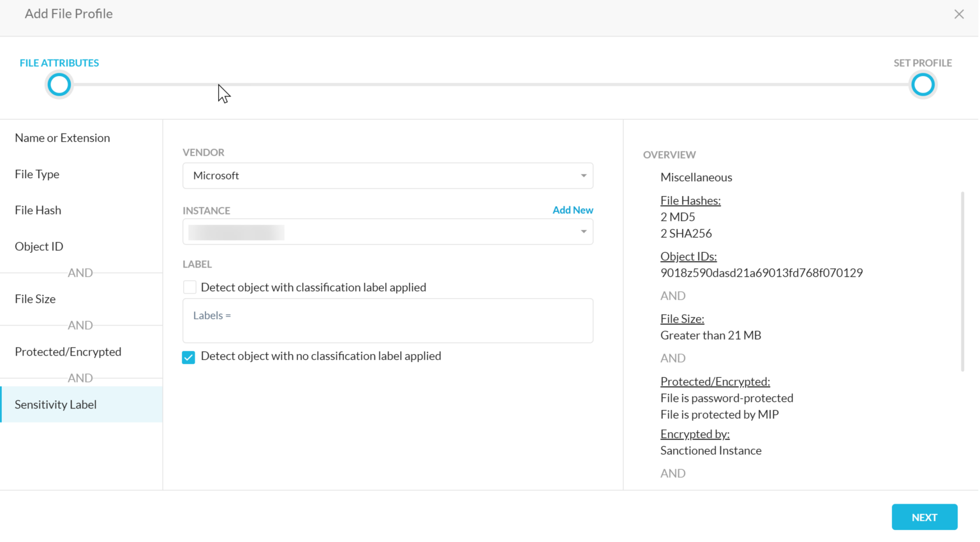The width and height of the screenshot is (980, 542).
Task: Select the highlighted Sensitivity Label section
Action: [56, 404]
